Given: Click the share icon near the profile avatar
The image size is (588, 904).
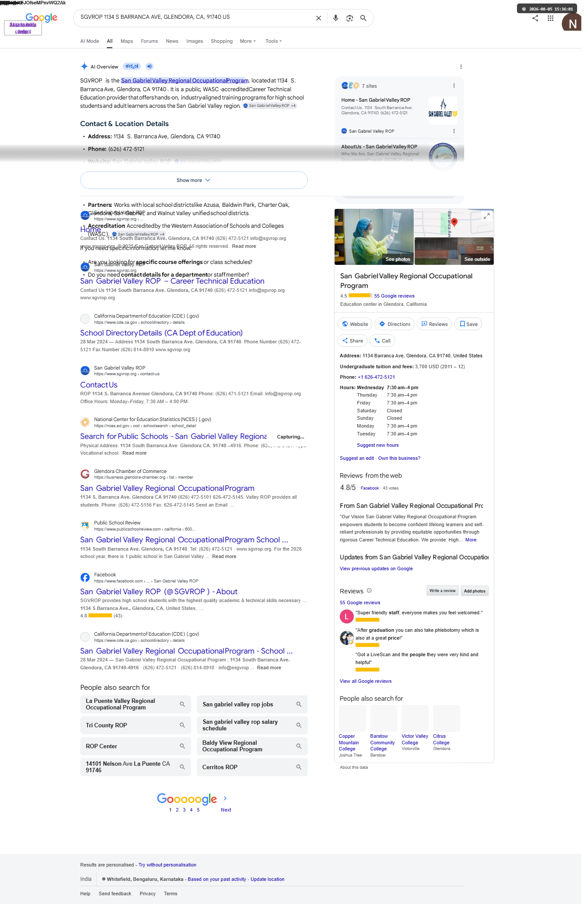Looking at the screenshot, I should tap(535, 18).
